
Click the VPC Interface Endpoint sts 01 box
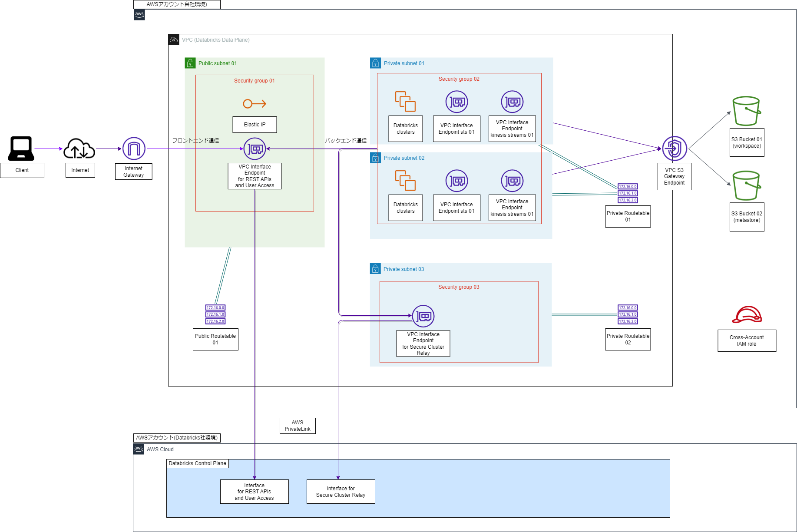[456, 129]
